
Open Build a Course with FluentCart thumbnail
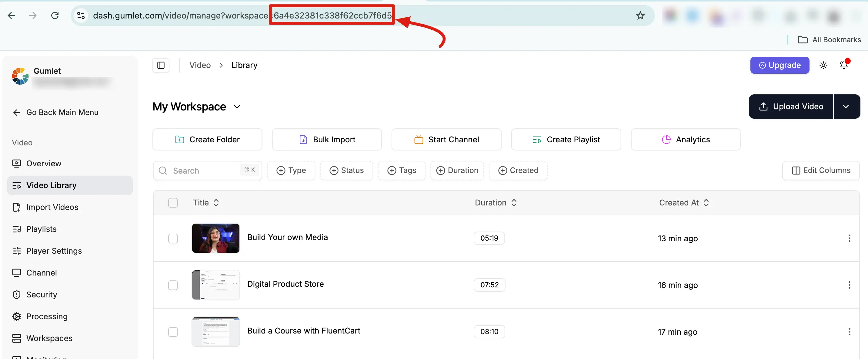click(216, 332)
